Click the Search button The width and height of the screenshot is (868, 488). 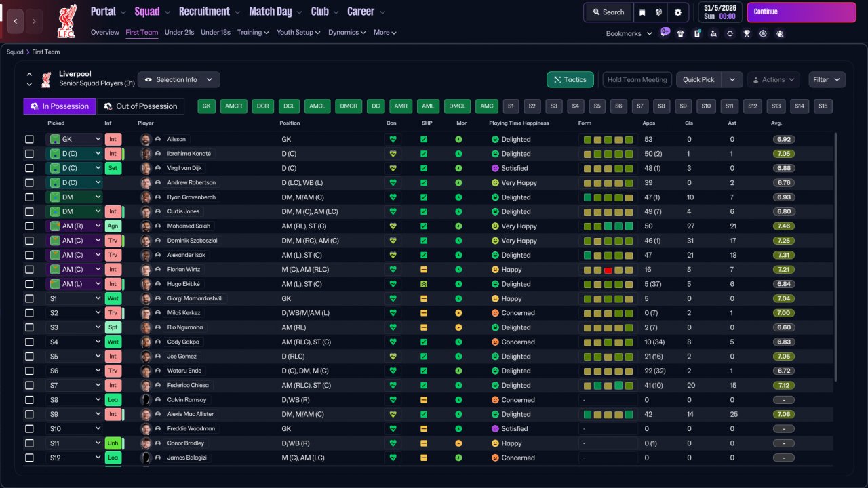tap(608, 12)
